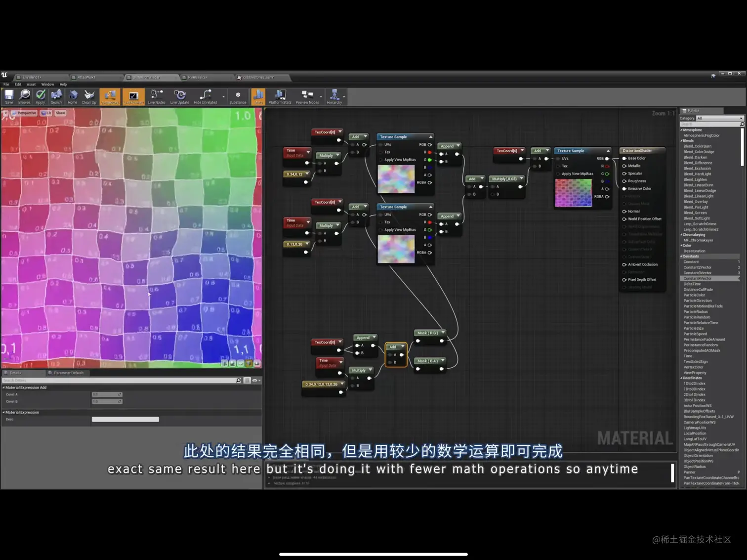The height and width of the screenshot is (560, 747).
Task: Toggle the Stats toolbar button
Action: 258,96
